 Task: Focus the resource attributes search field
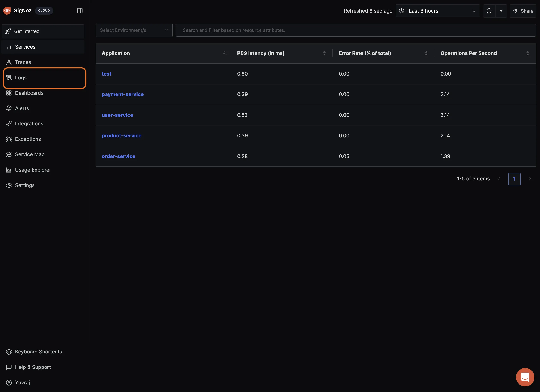[x=355, y=30]
